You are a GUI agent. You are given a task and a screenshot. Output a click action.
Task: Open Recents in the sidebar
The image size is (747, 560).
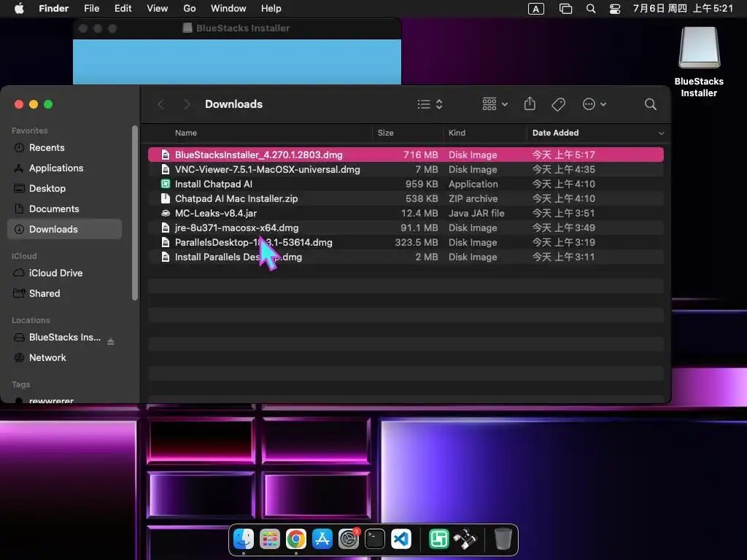[65, 147]
